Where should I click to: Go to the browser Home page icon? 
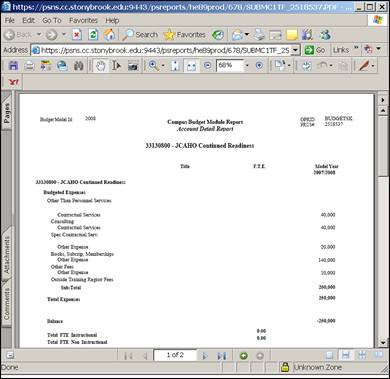(x=109, y=35)
